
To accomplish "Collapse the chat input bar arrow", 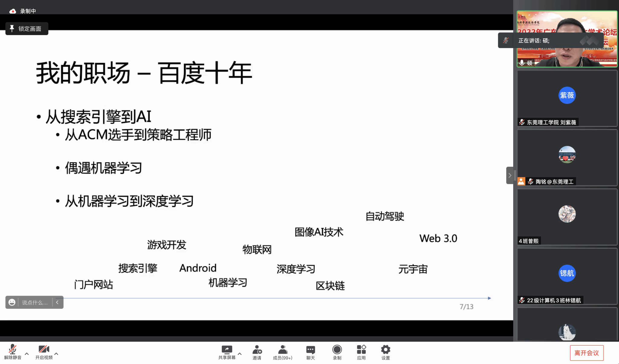I will (x=57, y=302).
